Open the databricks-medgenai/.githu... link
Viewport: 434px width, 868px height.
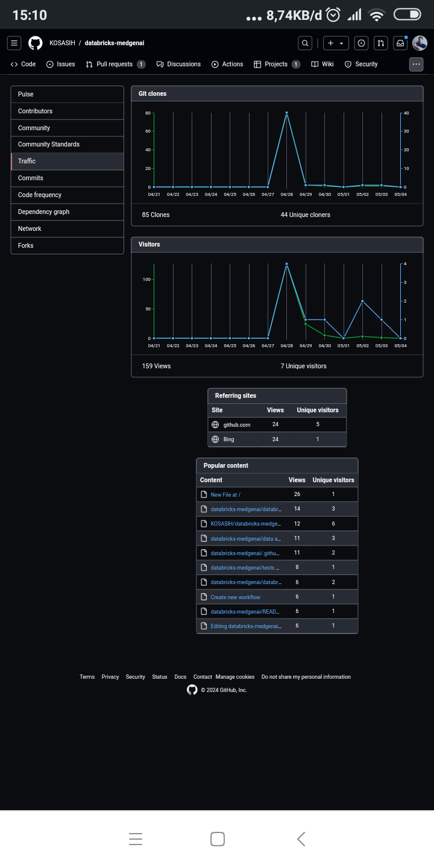click(x=245, y=553)
